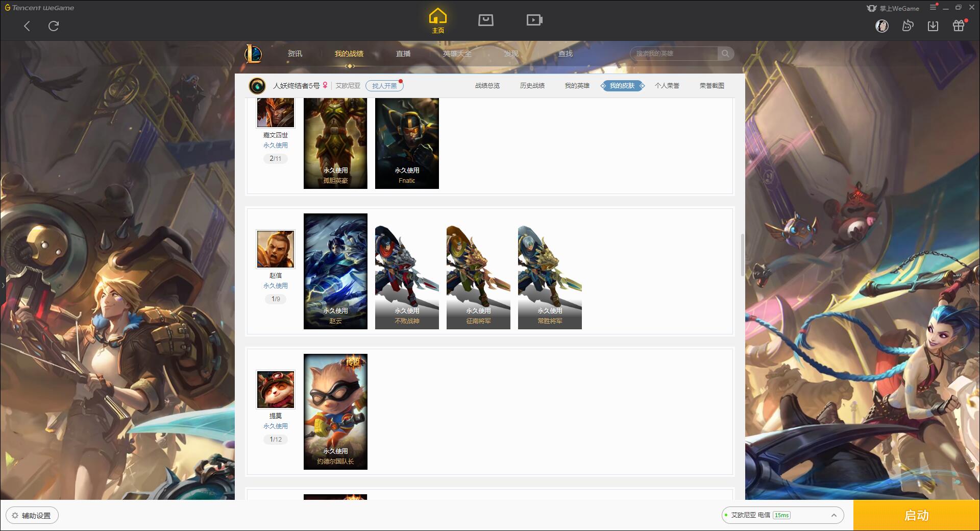Open the 英雄大全 tab
Screen dimensions: 980x531
pos(457,54)
